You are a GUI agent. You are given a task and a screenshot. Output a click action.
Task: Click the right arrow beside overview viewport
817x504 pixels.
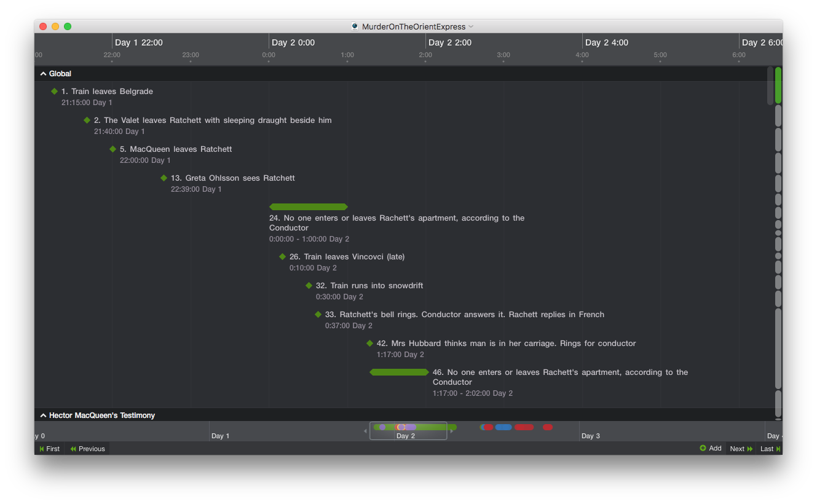(x=451, y=431)
